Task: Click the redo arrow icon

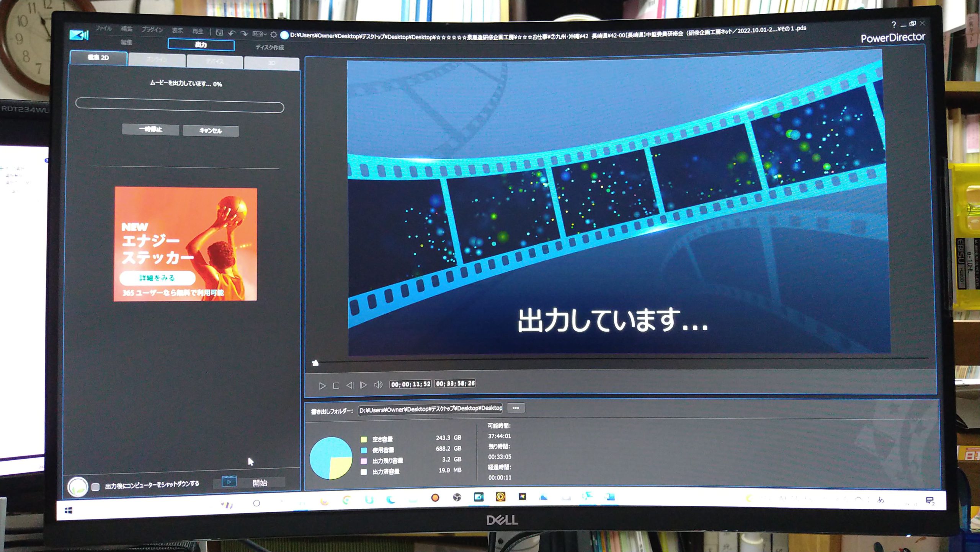Action: pyautogui.click(x=244, y=34)
